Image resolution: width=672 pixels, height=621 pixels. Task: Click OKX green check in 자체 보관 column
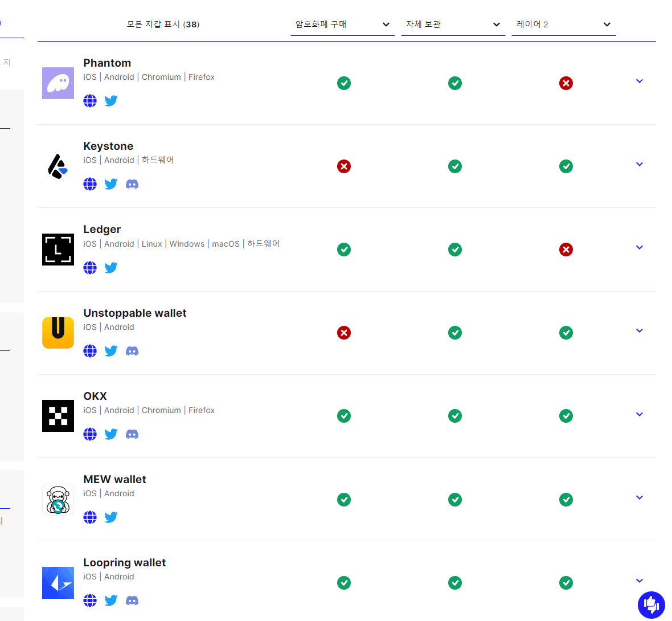click(x=455, y=416)
